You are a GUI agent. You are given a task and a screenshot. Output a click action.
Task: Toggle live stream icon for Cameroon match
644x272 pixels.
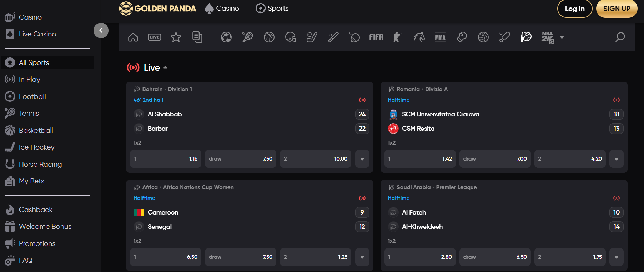pos(362,198)
